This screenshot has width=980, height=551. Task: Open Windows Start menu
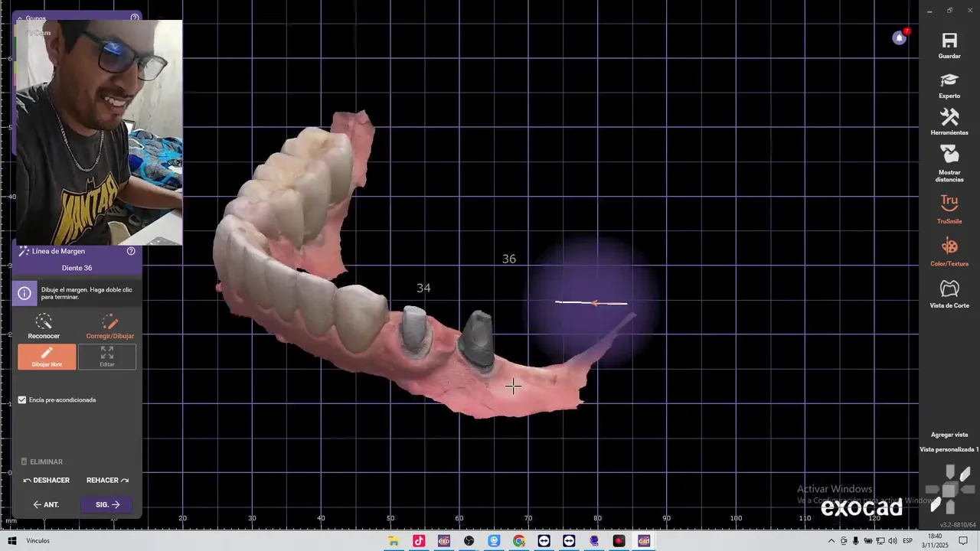[11, 541]
